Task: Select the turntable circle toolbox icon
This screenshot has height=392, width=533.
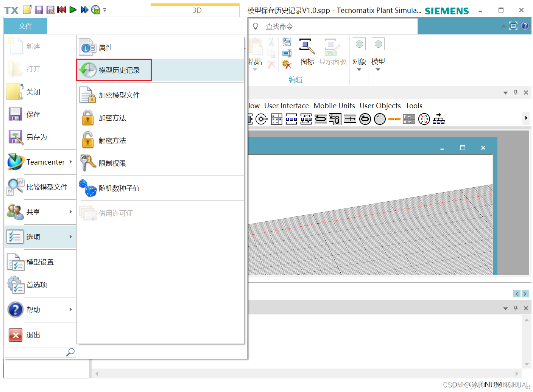Action: pyautogui.click(x=380, y=119)
